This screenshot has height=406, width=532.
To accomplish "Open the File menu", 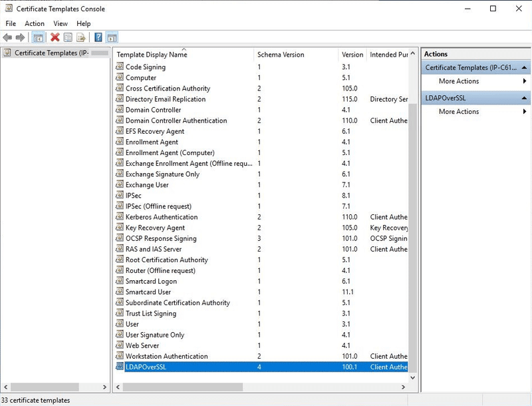I will point(11,23).
